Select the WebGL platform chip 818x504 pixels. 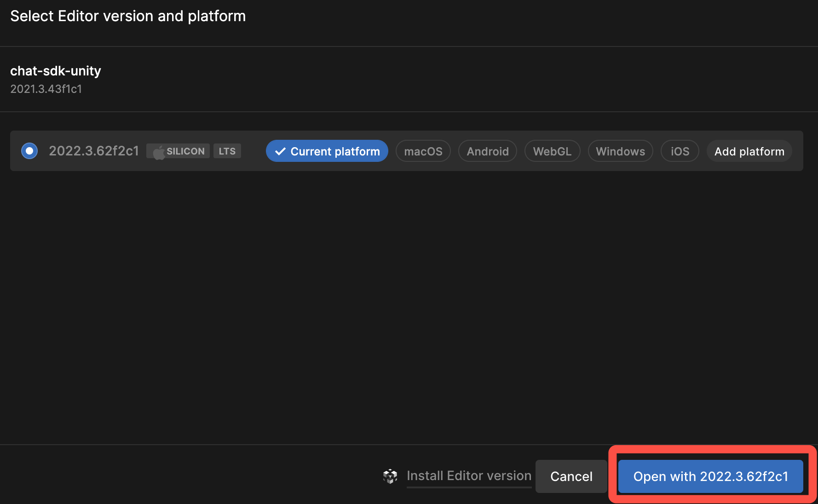[x=553, y=151]
